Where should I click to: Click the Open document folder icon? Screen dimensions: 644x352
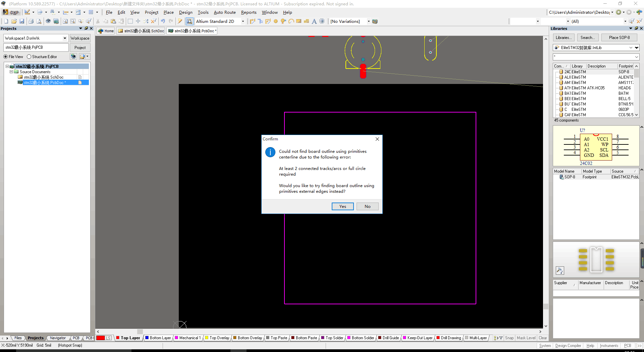(x=14, y=21)
